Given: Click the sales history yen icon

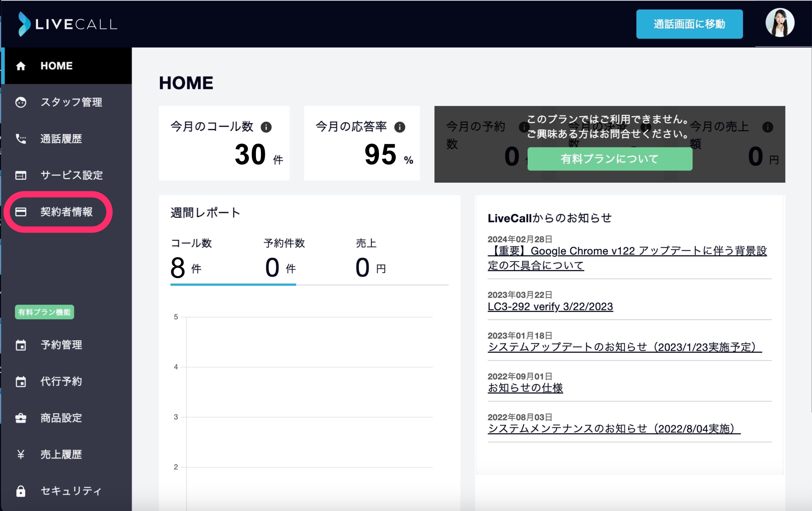Looking at the screenshot, I should (x=21, y=454).
